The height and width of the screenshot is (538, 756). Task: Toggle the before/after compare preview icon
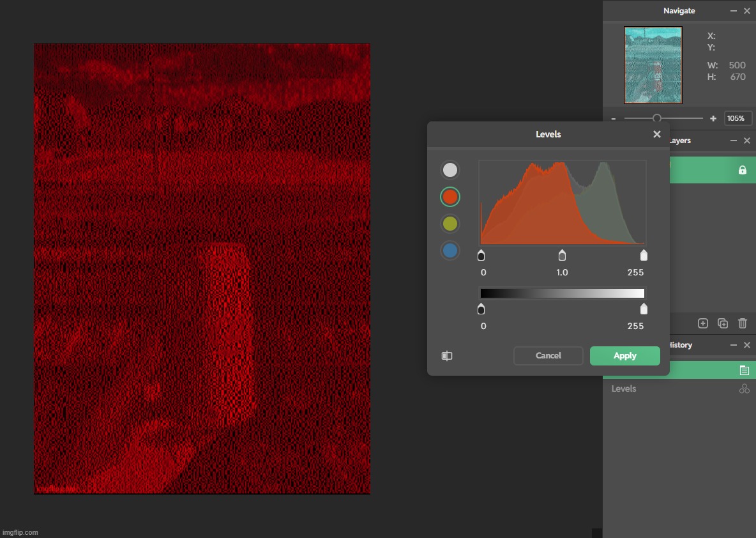point(447,356)
